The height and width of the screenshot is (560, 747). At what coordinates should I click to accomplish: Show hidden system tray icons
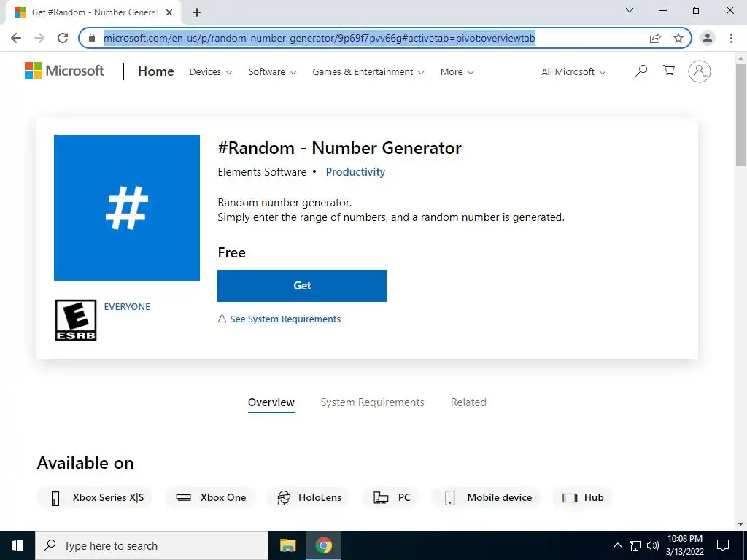617,545
